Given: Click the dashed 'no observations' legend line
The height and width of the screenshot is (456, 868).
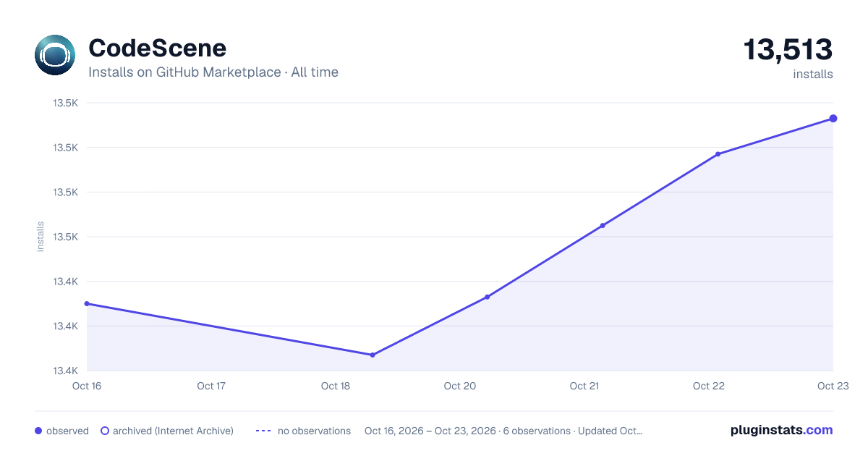Looking at the screenshot, I should click(x=263, y=431).
